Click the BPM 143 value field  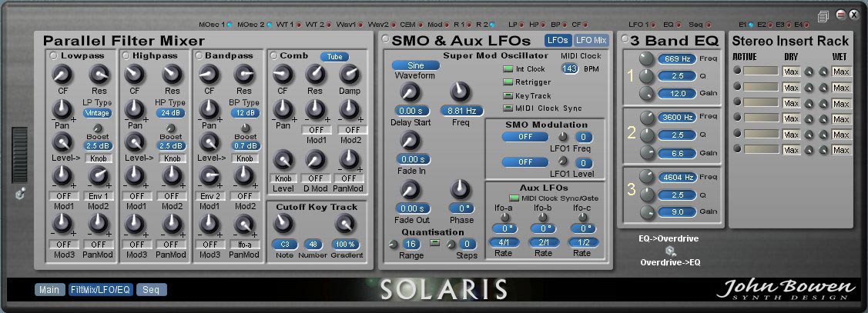pos(569,68)
